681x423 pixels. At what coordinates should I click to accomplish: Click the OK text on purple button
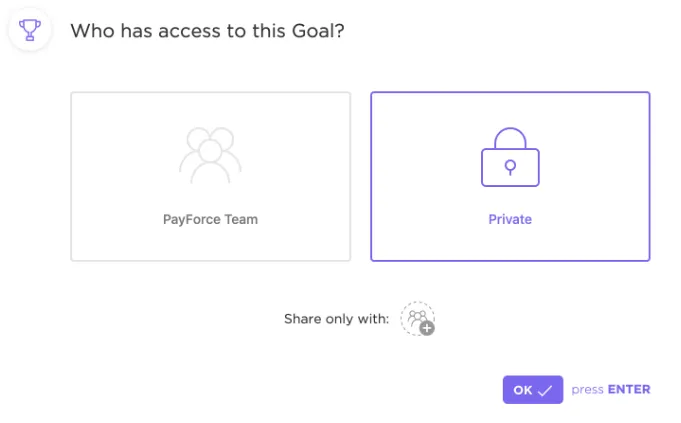pos(522,390)
